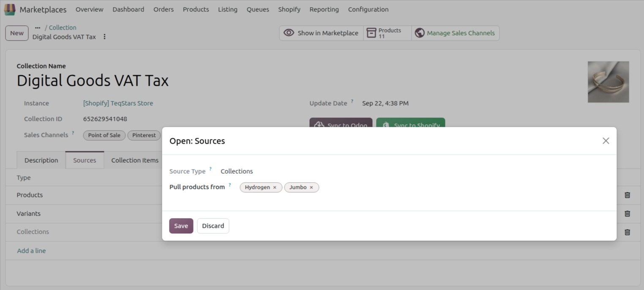Screen dimensions: 644x290
Task: Remove the Jumbo tag
Action: click(x=311, y=187)
